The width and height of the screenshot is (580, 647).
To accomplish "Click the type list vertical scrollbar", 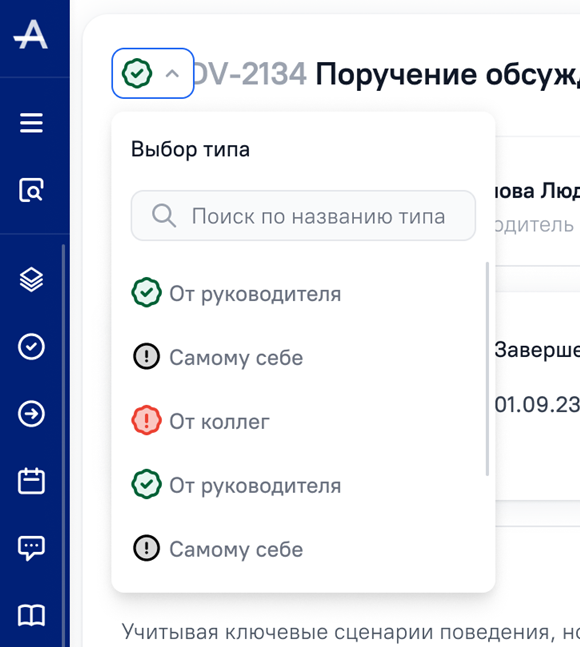I will tap(488, 368).
